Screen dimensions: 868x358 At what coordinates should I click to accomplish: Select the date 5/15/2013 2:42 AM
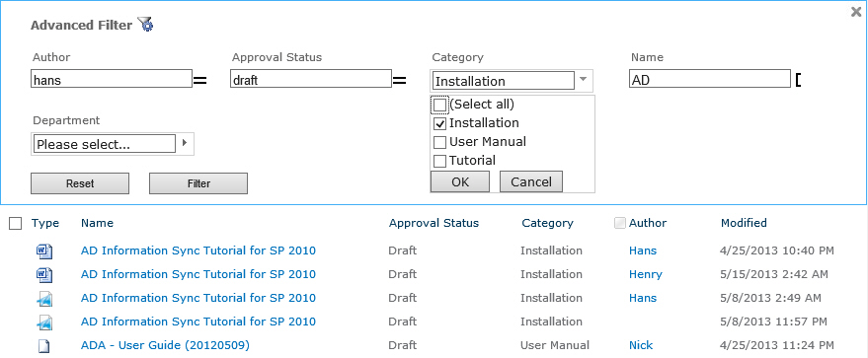pyautogui.click(x=774, y=274)
